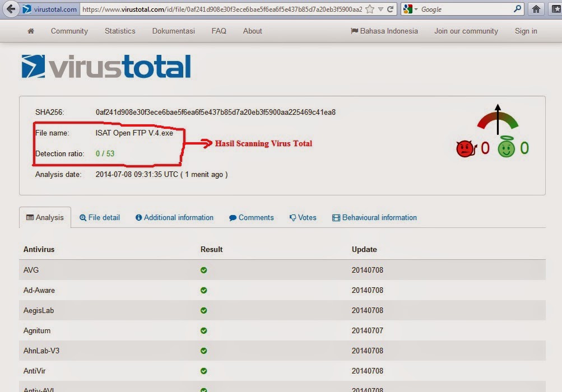This screenshot has width=562, height=392.
Task: Open the Votes tab
Action: tap(303, 218)
